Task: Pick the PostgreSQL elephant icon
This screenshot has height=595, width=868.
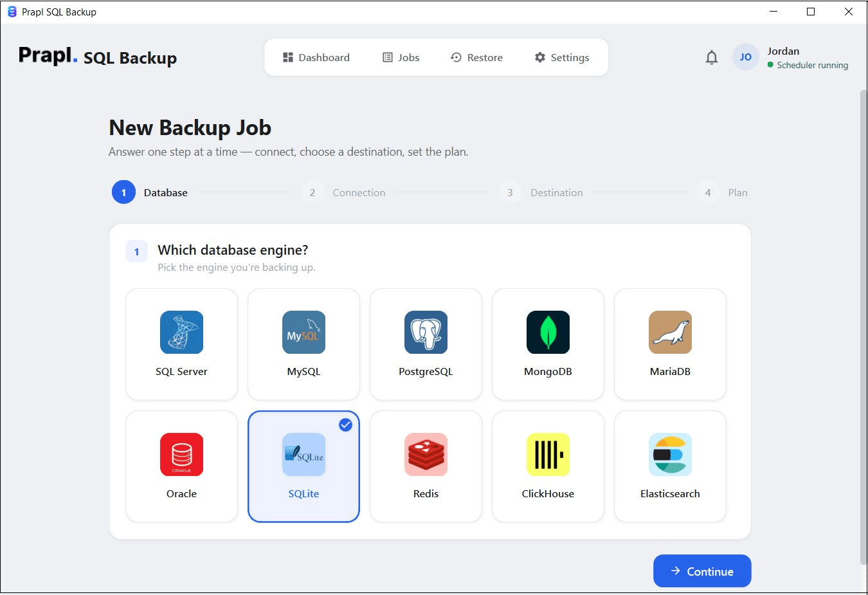Action: 426,332
